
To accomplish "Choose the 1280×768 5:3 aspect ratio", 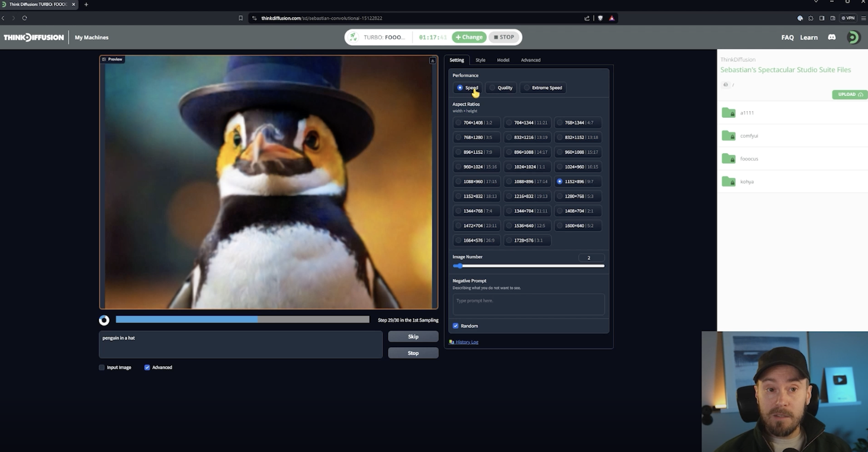I will pyautogui.click(x=578, y=196).
